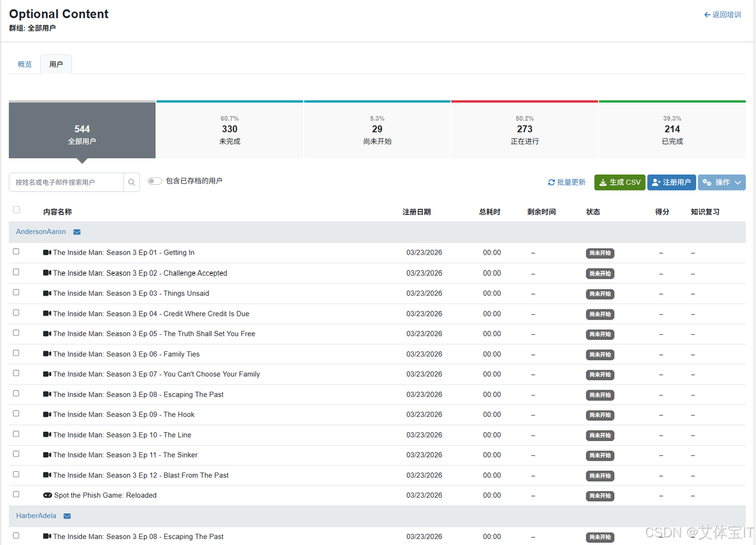The image size is (756, 545).
Task: Click the email icon beside HarberAdela
Action: click(x=67, y=516)
